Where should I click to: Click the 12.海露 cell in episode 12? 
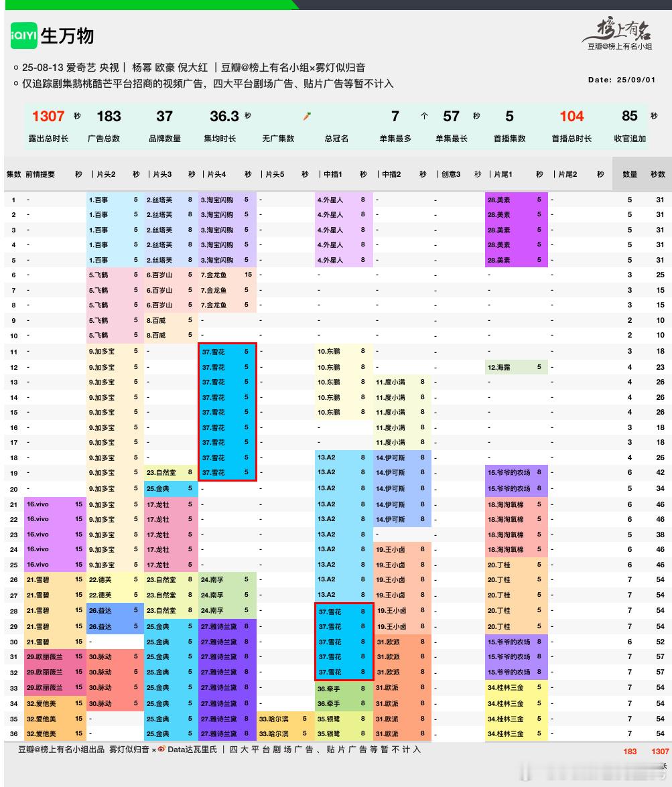517,367
